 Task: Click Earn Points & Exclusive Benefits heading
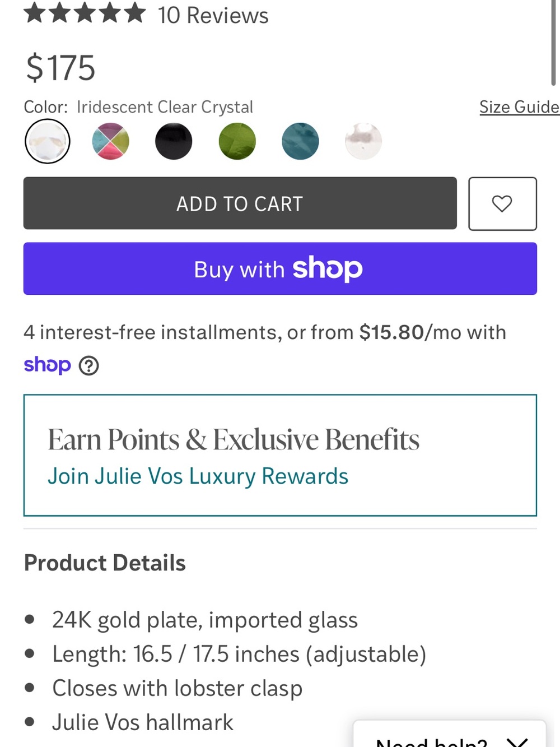coord(233,439)
